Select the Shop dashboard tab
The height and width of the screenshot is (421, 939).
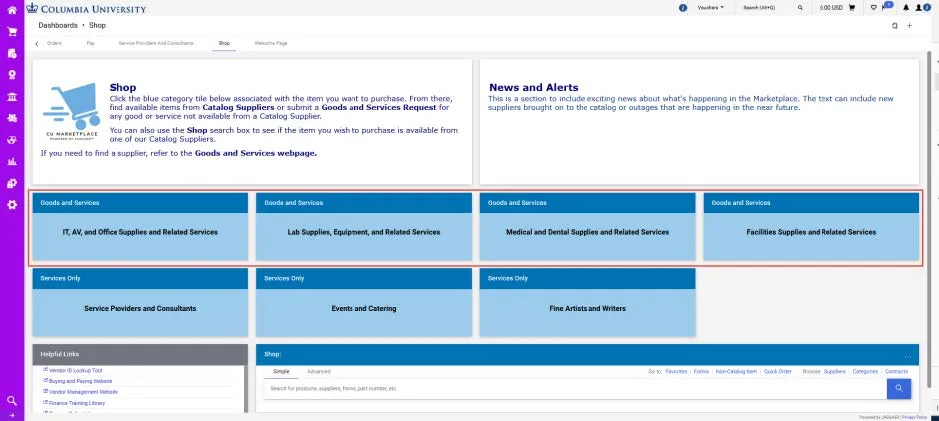pyautogui.click(x=224, y=43)
